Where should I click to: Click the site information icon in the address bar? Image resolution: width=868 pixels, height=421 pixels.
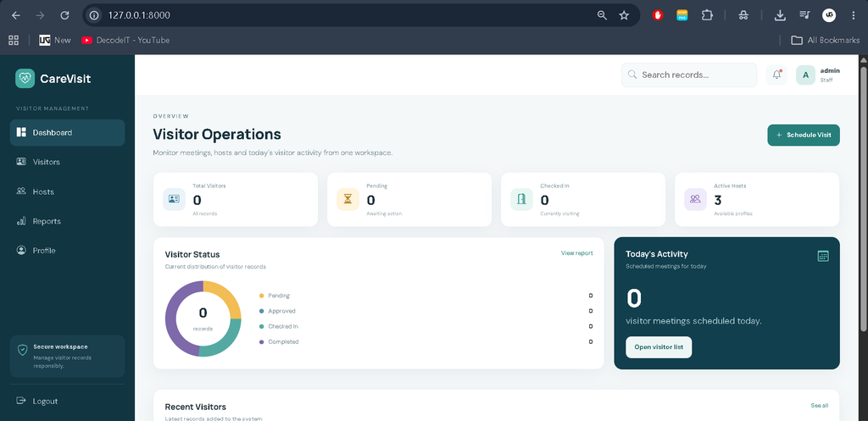click(x=94, y=15)
